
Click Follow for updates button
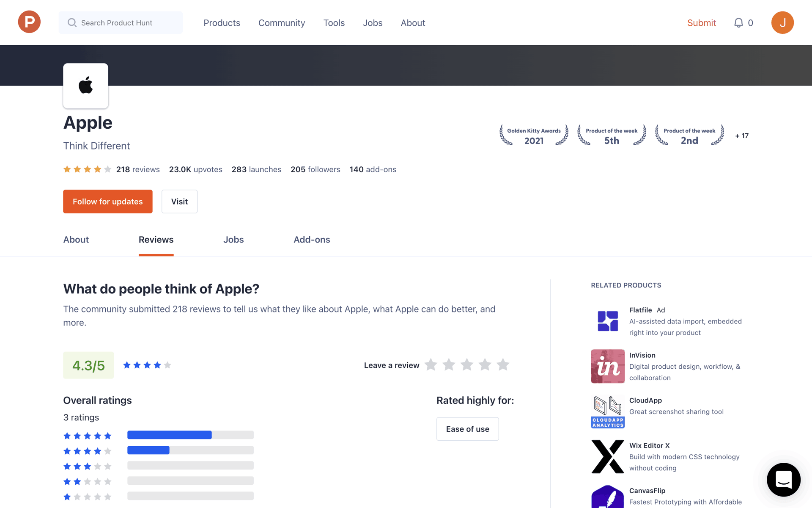click(108, 202)
